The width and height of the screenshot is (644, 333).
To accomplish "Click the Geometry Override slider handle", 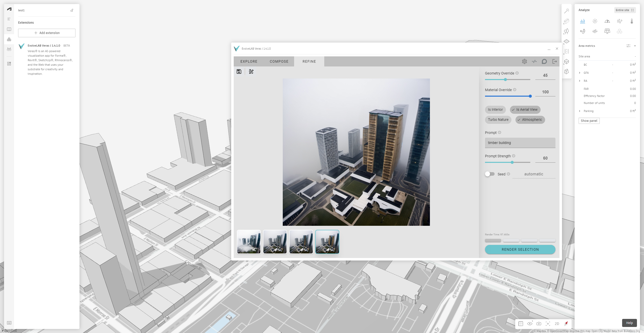I will tap(505, 80).
